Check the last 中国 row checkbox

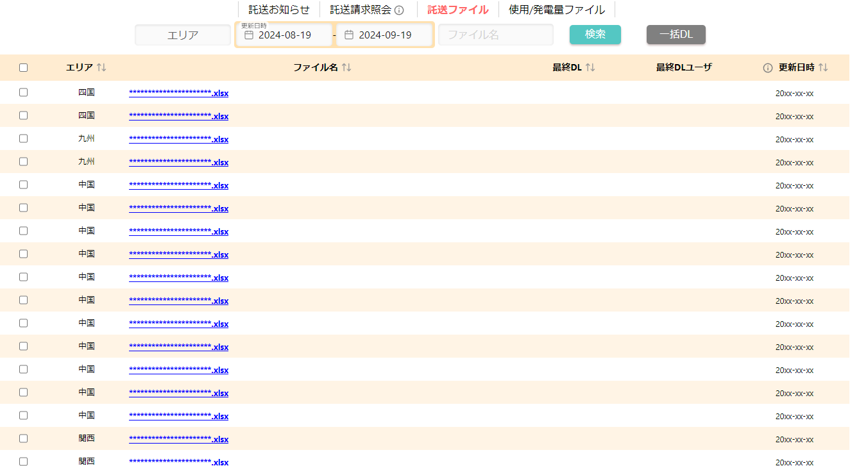pos(24,415)
